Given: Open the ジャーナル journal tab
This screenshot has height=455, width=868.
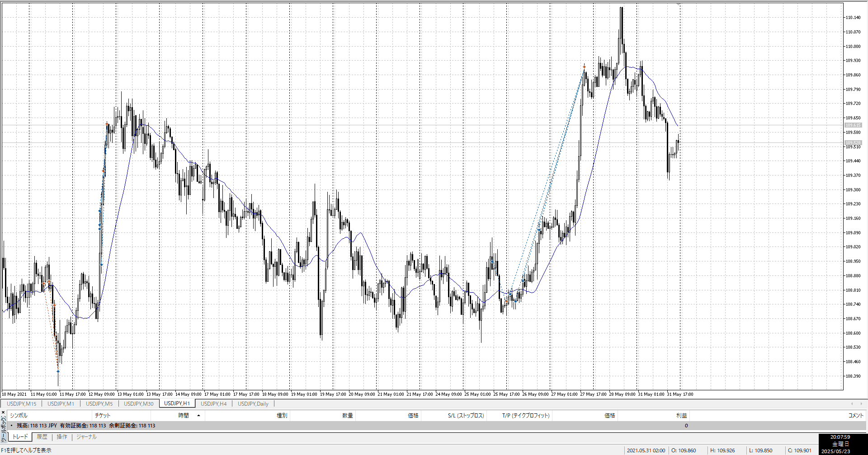Looking at the screenshot, I should [x=86, y=437].
